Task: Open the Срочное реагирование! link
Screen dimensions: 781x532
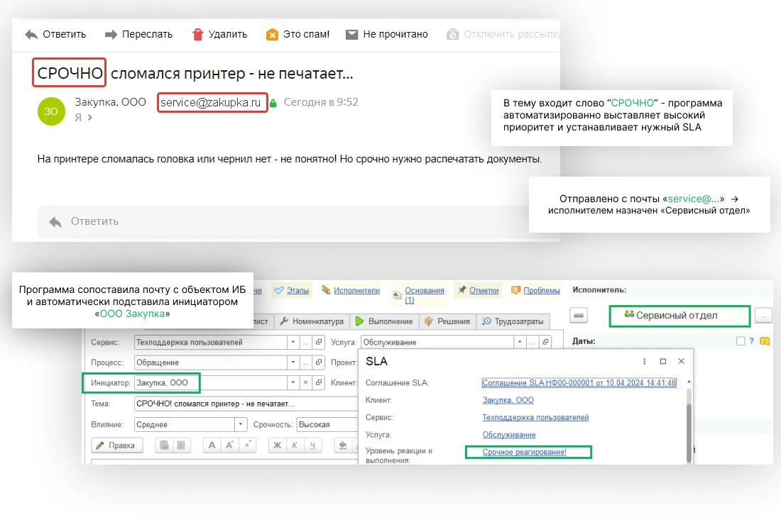Action: coord(524,452)
